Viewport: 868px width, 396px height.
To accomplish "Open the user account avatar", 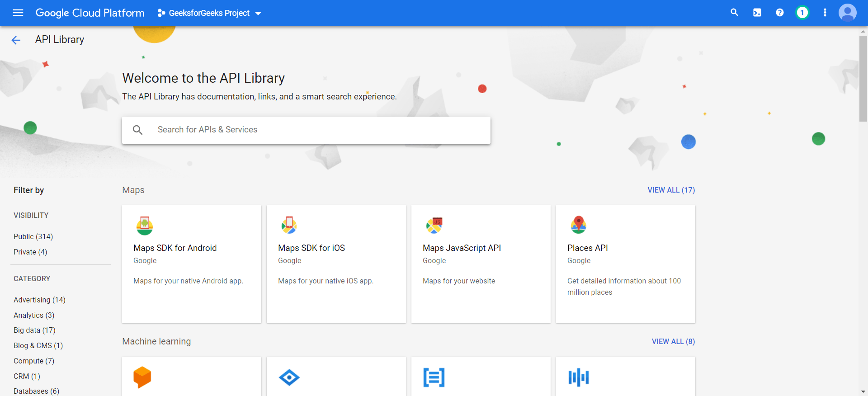I will [x=848, y=13].
